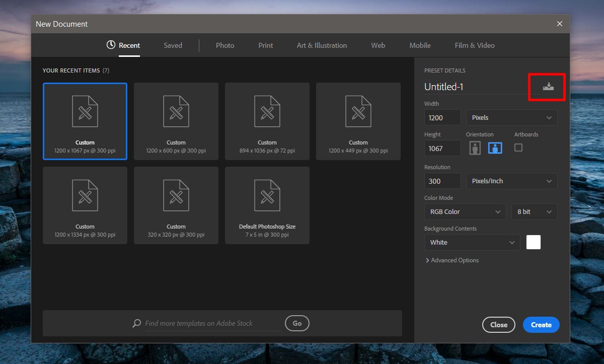This screenshot has width=604, height=364.
Task: Expand Advanced Options
Action: coord(451,260)
